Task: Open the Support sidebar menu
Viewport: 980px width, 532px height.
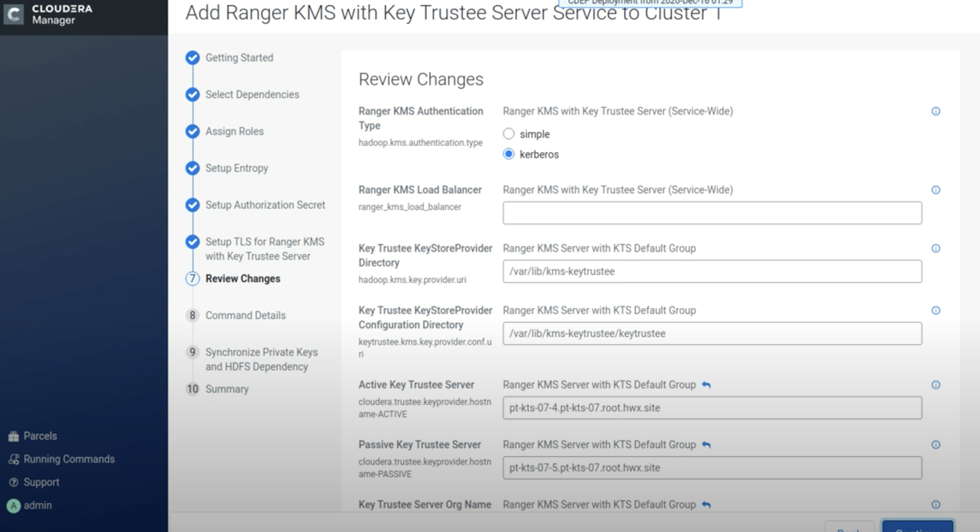Action: (34, 482)
